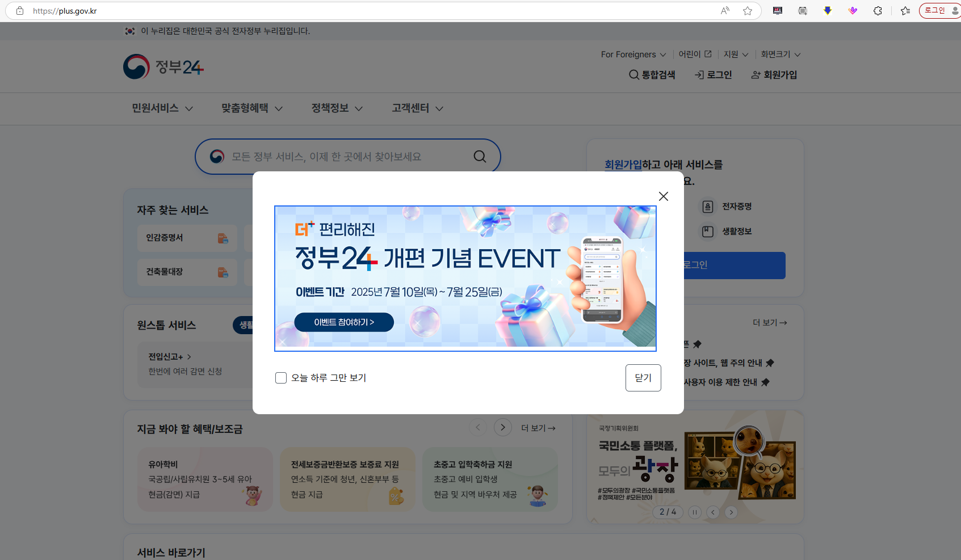The image size is (961, 560).
Task: Show previous benefit cards
Action: (478, 427)
